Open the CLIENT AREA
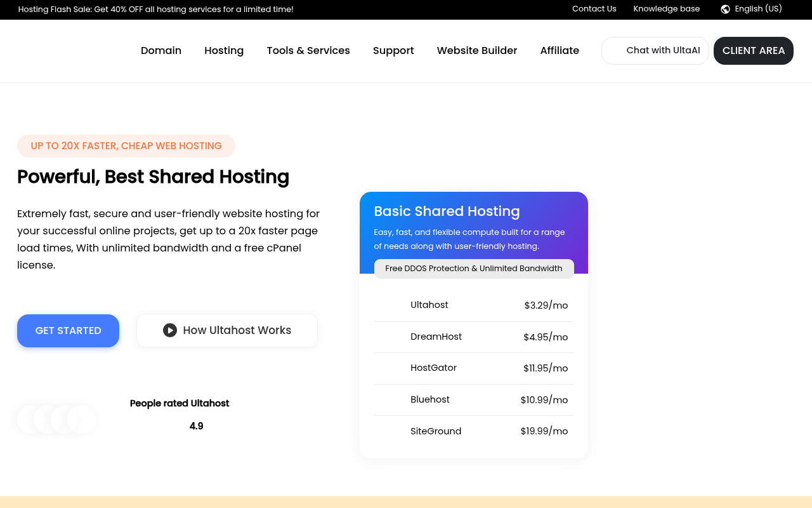The image size is (812, 508). [x=754, y=51]
